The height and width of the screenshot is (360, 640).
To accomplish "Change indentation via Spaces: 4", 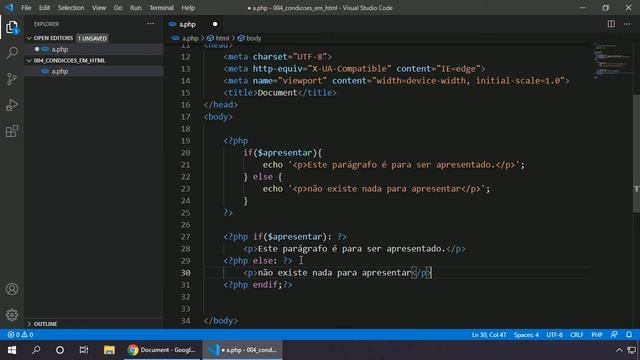I will [526, 335].
